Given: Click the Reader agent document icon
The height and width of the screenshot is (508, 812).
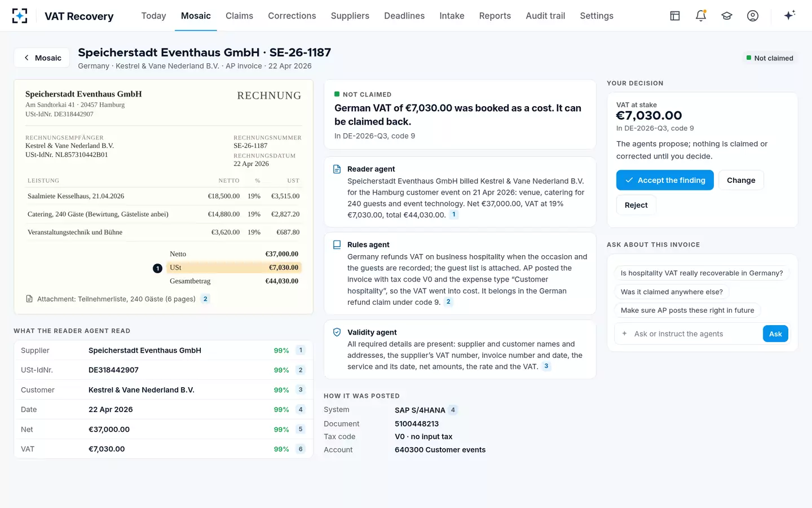Looking at the screenshot, I should 337,169.
